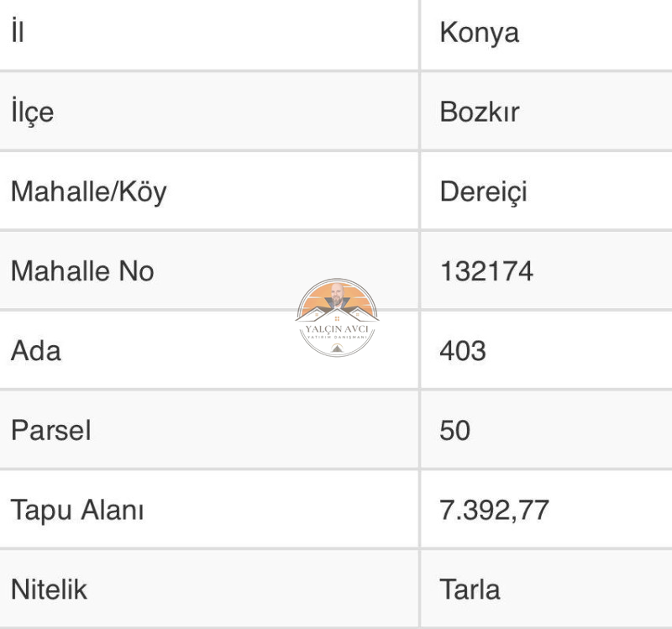The width and height of the screenshot is (672, 629).
Task: Click the Parsel row label
Action: [51, 430]
